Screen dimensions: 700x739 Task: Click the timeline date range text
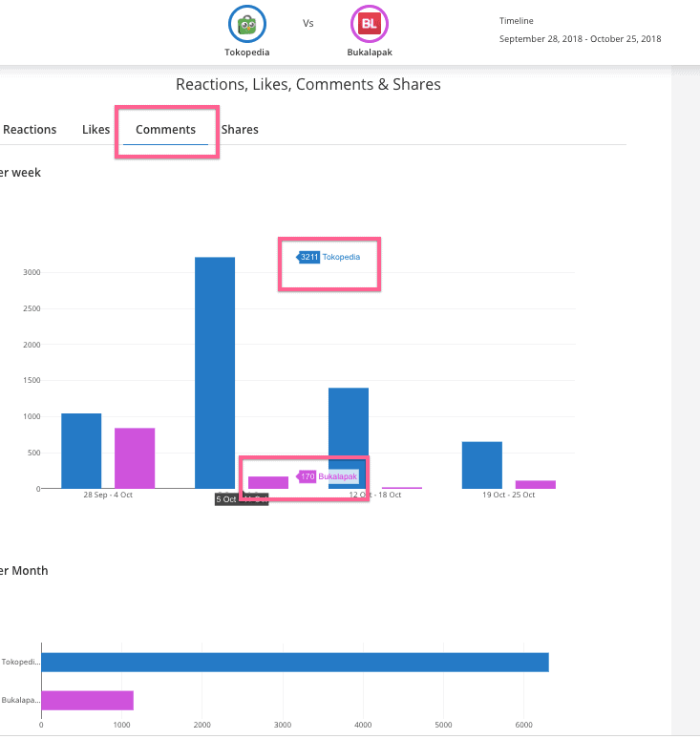[580, 39]
